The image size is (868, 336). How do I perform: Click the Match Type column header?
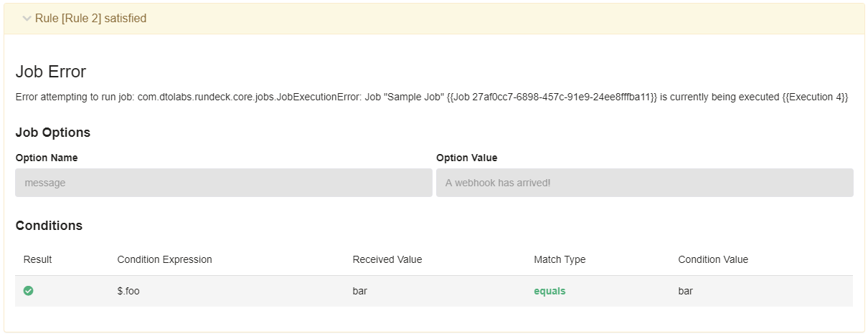click(x=560, y=259)
